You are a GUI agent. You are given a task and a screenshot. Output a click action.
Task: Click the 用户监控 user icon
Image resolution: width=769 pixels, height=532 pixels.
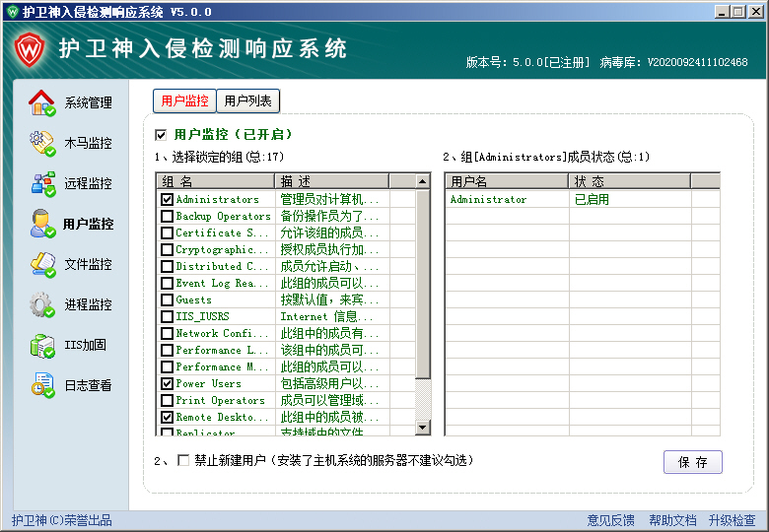coord(42,224)
